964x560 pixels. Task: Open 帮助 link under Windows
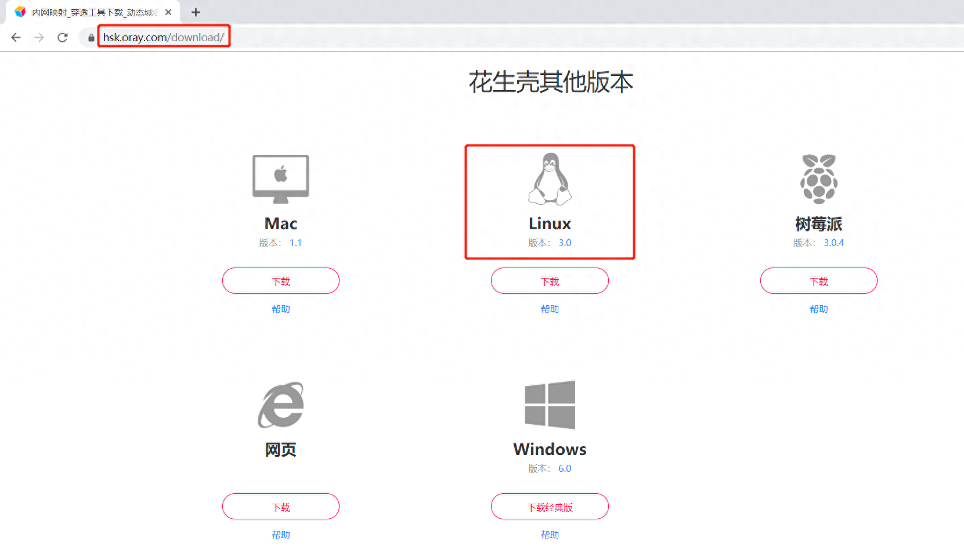(x=550, y=535)
